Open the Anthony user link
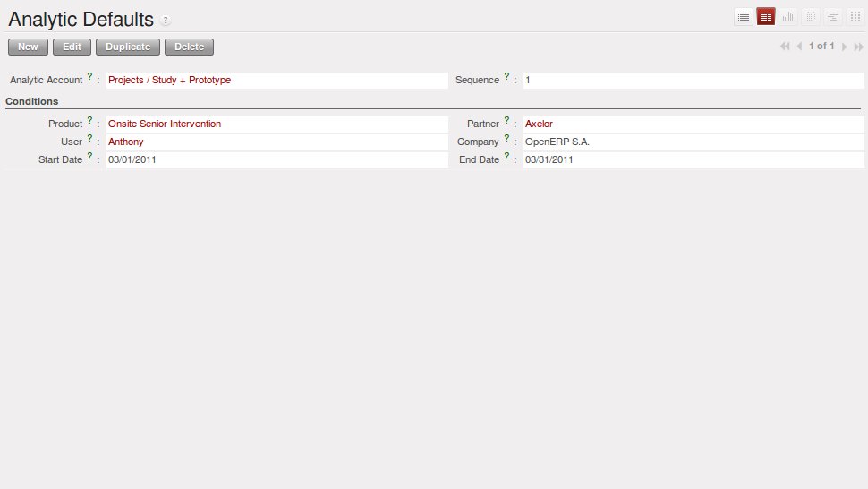The height and width of the screenshot is (489, 868). 125,142
